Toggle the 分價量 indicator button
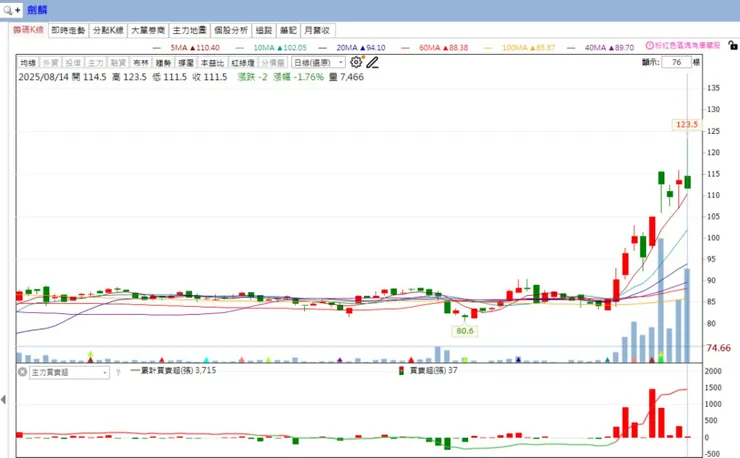740x458 pixels. coord(273,63)
